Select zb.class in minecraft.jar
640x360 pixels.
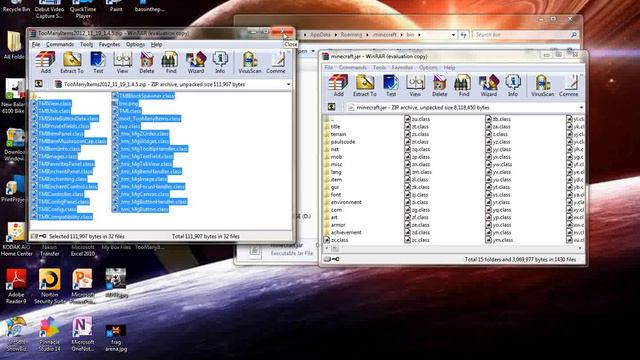pyautogui.click(x=498, y=119)
